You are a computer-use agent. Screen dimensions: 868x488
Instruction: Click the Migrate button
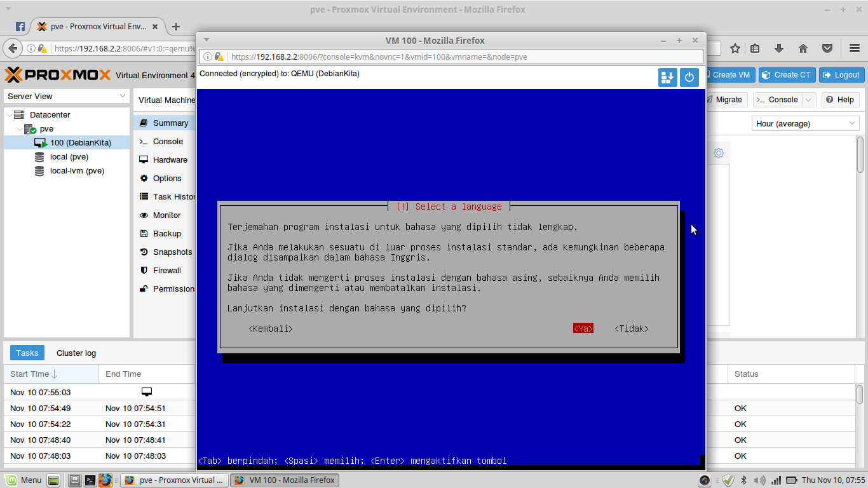[x=726, y=100]
